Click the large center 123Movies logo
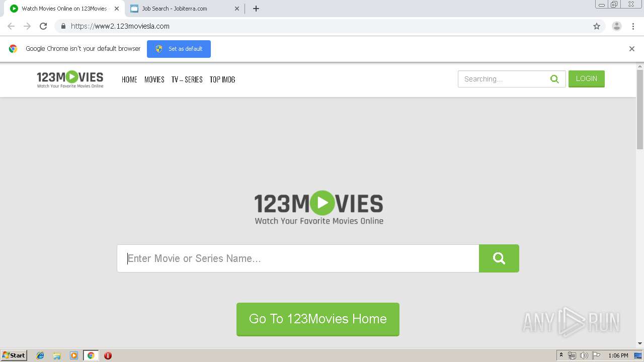This screenshot has width=644, height=362. (319, 207)
